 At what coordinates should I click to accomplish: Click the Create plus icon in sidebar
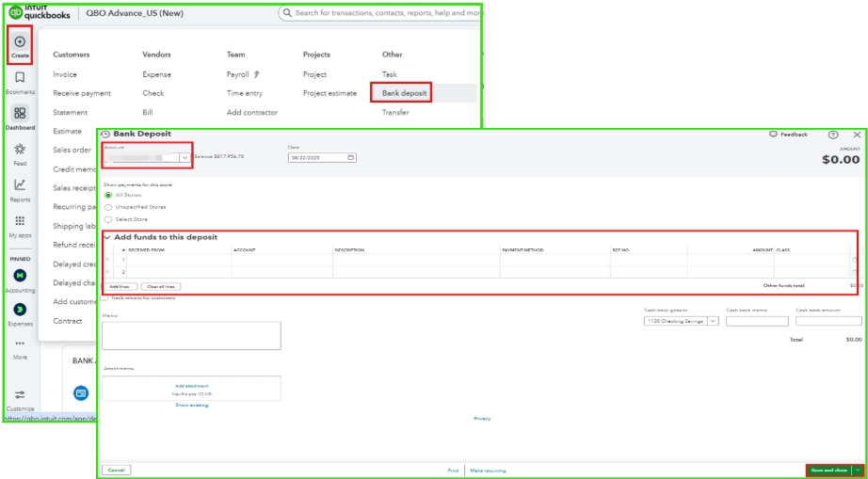pyautogui.click(x=20, y=42)
